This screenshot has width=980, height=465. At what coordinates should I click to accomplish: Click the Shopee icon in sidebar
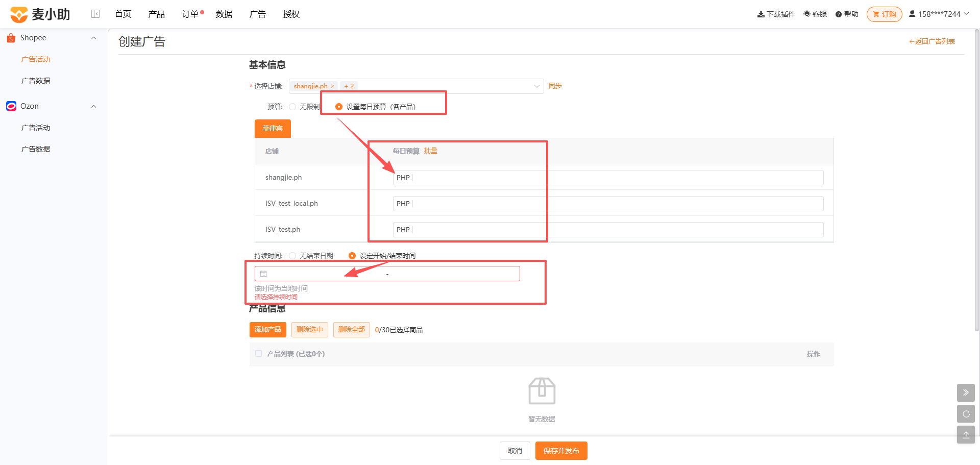click(x=11, y=38)
